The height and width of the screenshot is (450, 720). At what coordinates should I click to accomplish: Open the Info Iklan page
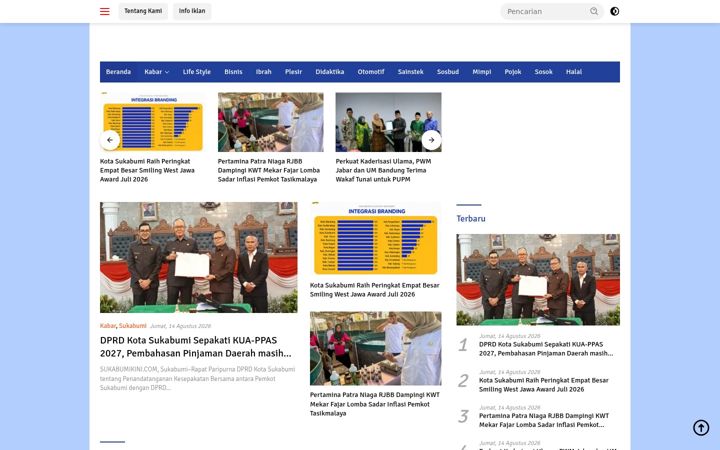[x=192, y=11]
